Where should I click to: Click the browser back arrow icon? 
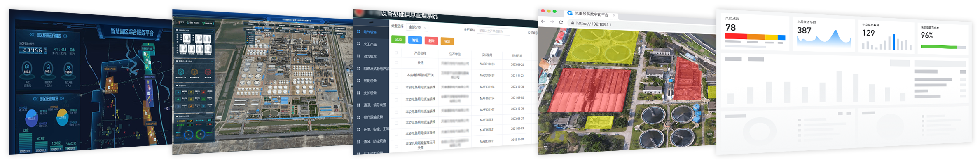pyautogui.click(x=543, y=21)
